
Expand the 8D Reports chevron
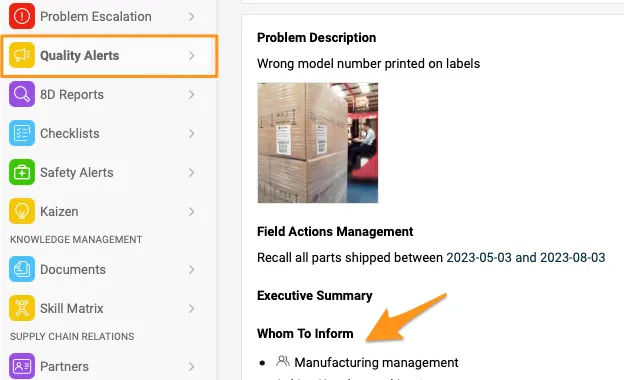(x=191, y=94)
